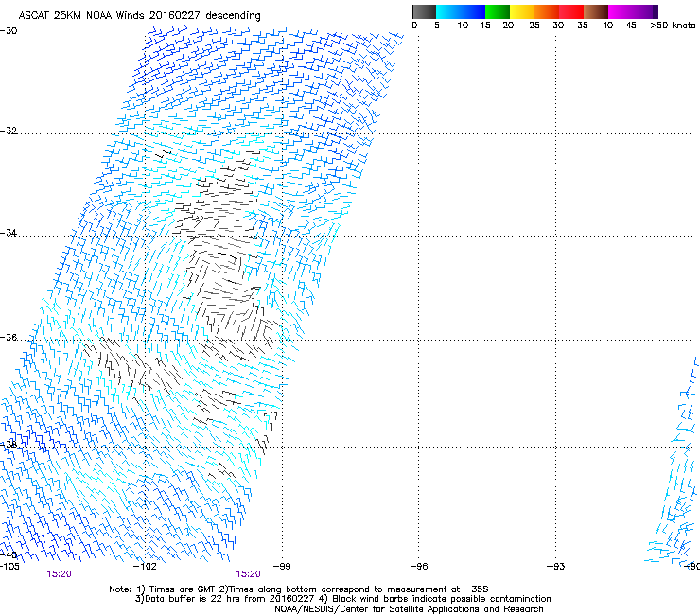The width and height of the screenshot is (700, 615).
Task: Click the red 30-35 knots color swatch
Action: tap(571, 11)
